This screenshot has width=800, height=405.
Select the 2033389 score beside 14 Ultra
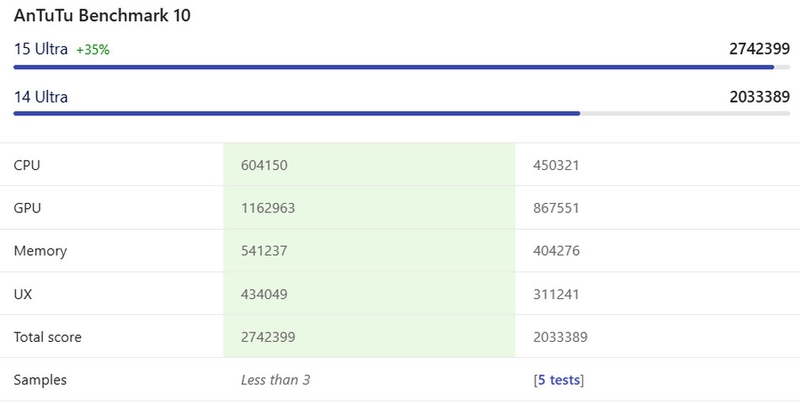tap(759, 97)
